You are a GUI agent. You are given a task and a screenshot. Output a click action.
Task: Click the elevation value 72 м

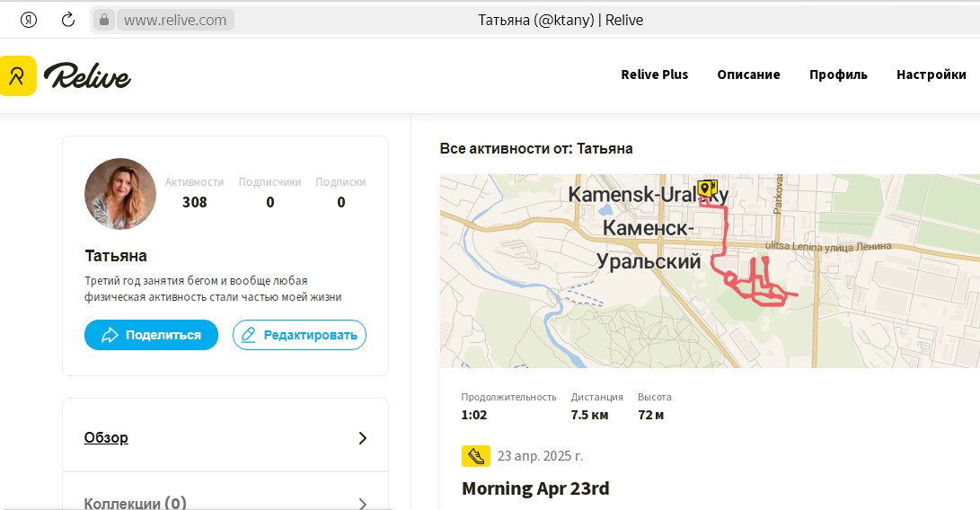pos(650,415)
